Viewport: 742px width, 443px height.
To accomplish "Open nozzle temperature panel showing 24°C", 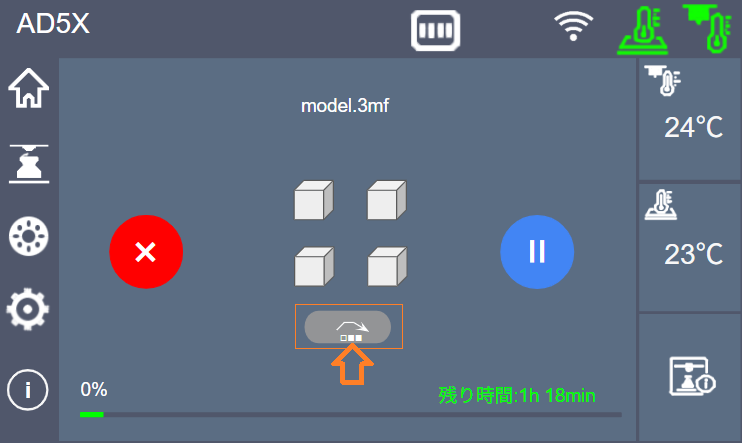I will point(690,119).
